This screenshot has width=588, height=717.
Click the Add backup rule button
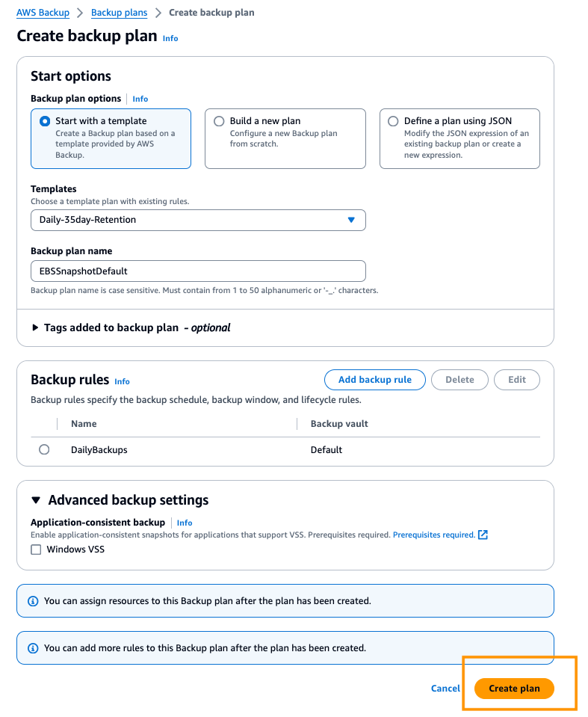pos(374,380)
